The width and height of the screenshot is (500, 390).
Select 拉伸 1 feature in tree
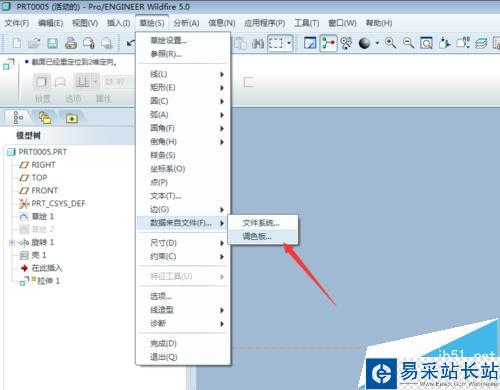tap(48, 281)
